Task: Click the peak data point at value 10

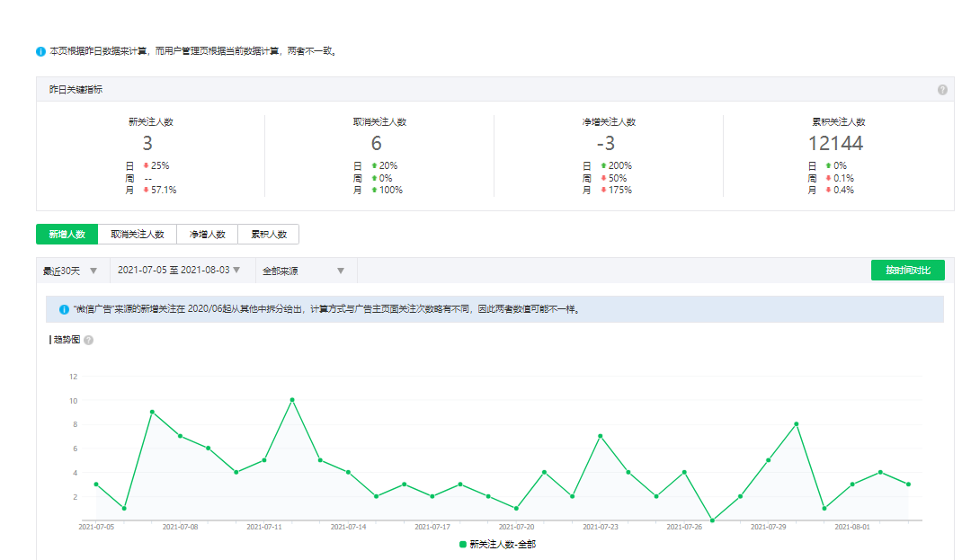Action: pos(292,400)
